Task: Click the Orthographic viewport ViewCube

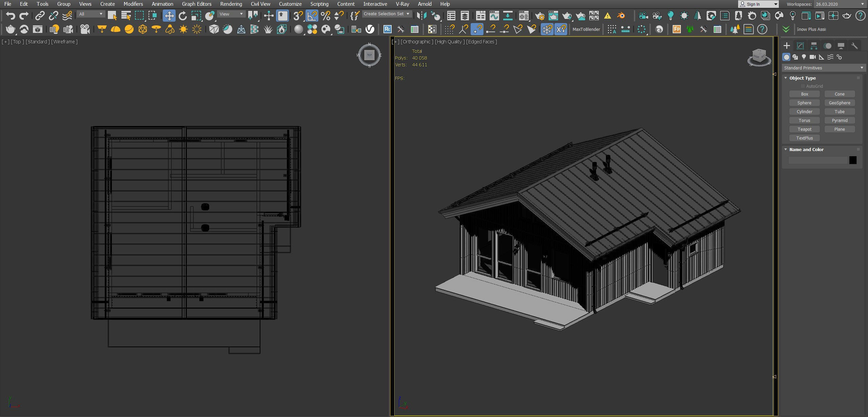Action: click(759, 57)
